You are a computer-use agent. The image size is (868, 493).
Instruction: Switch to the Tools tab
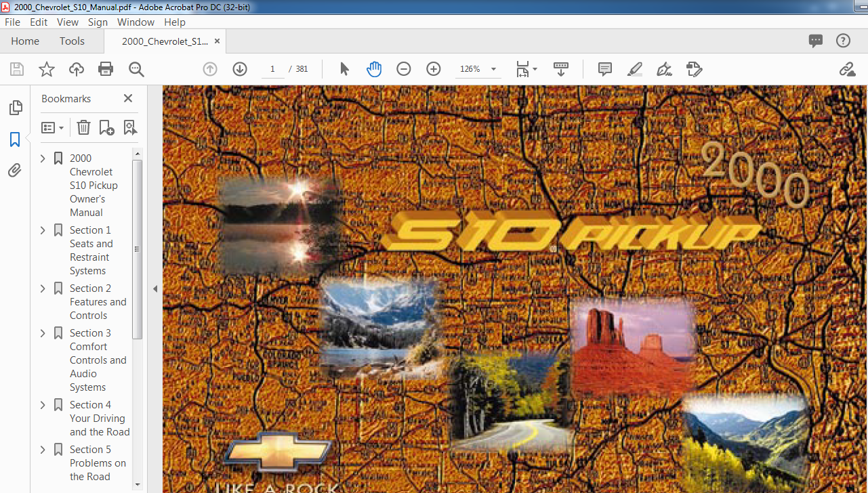[72, 41]
